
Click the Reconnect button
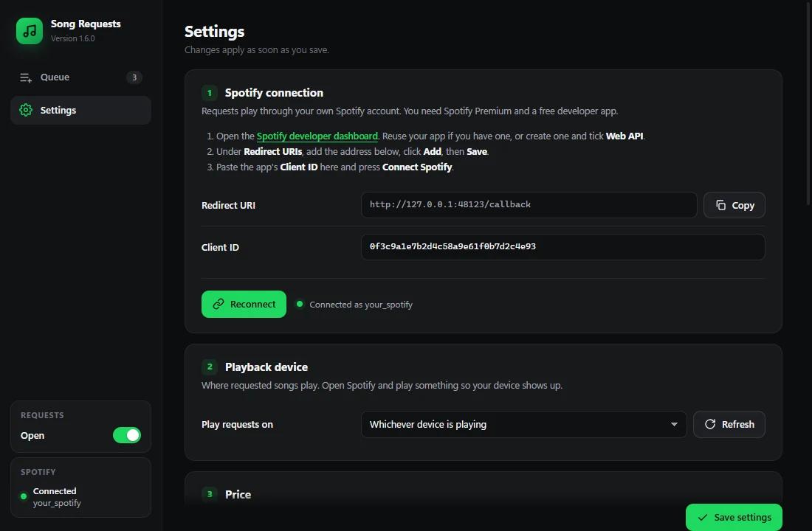(x=244, y=305)
